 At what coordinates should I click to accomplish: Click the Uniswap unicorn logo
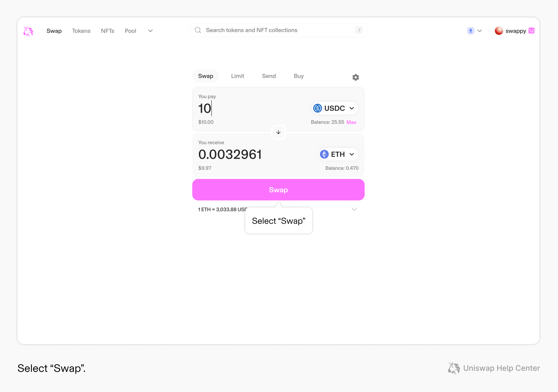pos(28,31)
